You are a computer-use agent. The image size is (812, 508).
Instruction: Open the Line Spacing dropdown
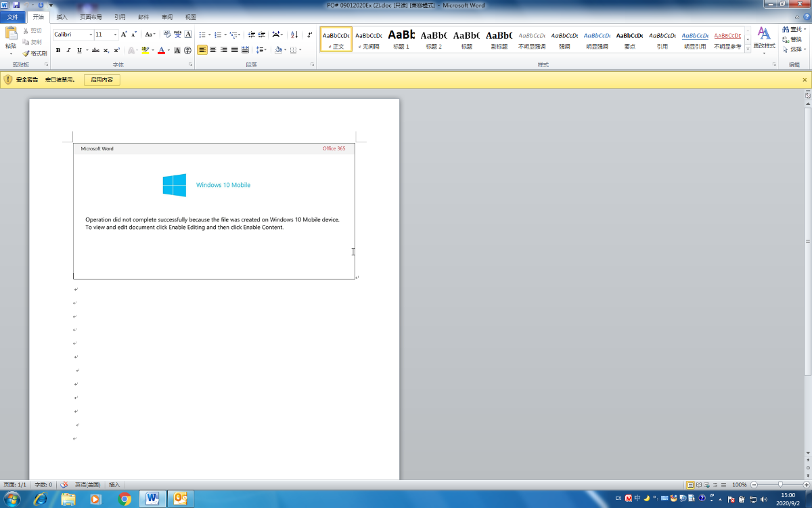(x=261, y=49)
